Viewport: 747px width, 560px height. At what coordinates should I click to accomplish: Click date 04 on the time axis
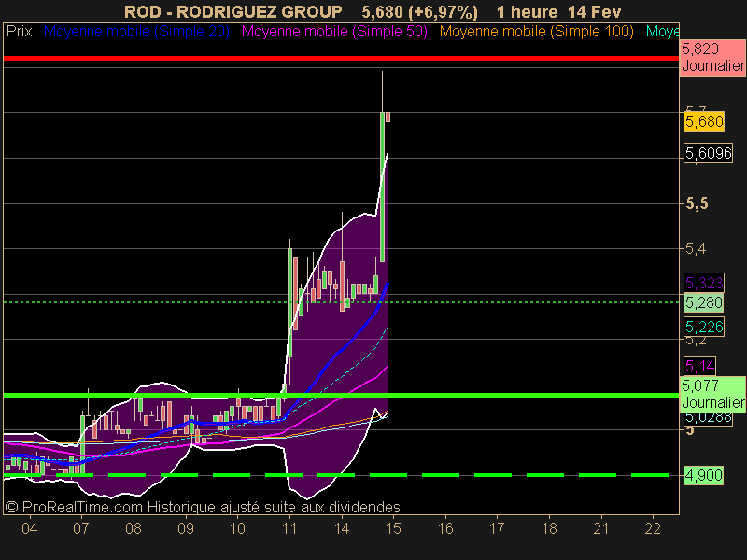click(x=30, y=528)
